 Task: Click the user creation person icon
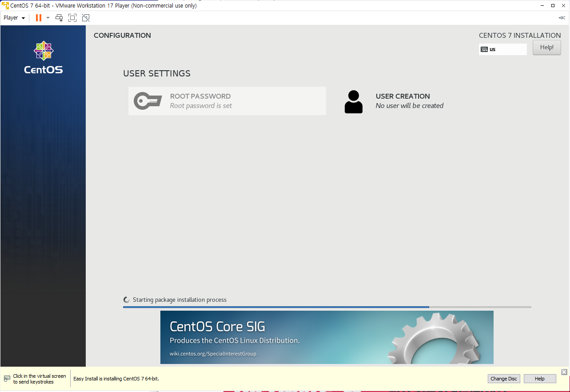[354, 102]
